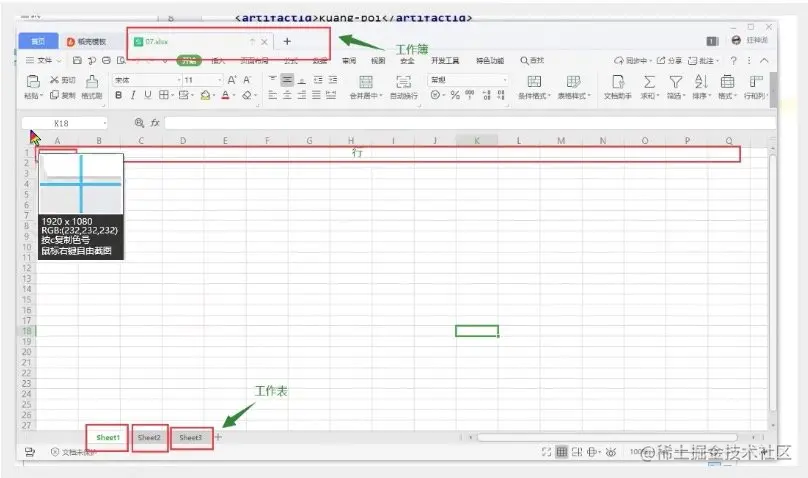The image size is (808, 478).
Task: Click the decrease decimal places icon
Action: pyautogui.click(x=501, y=95)
